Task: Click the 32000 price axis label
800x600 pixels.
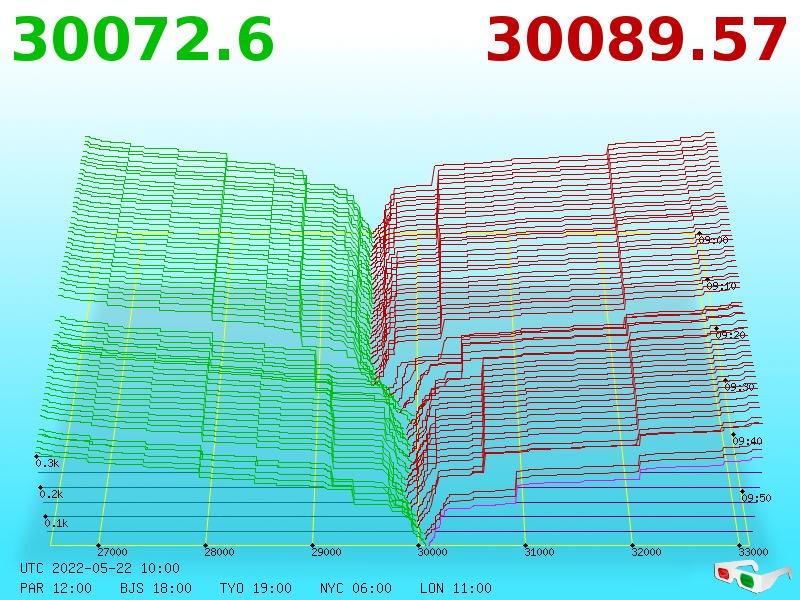Action: click(646, 552)
